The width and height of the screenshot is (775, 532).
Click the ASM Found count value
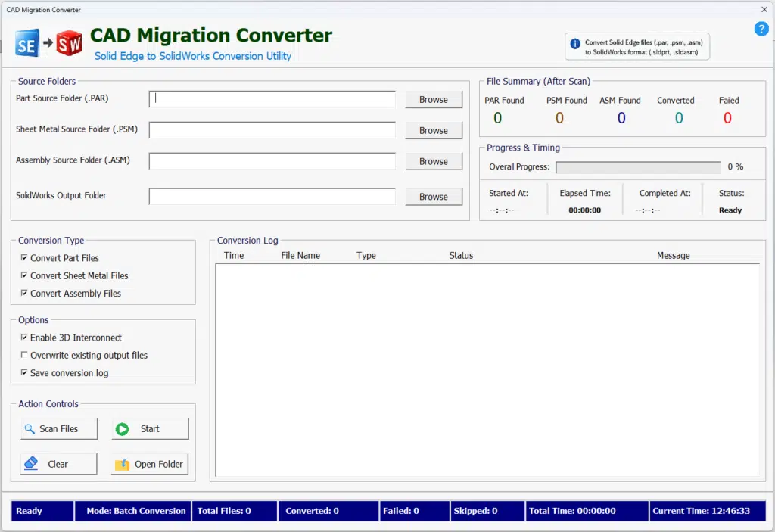(x=622, y=117)
